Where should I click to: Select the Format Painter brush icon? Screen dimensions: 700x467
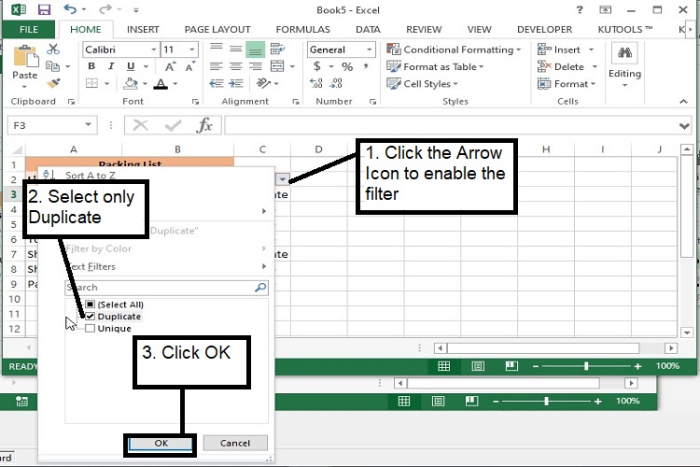pyautogui.click(x=53, y=83)
